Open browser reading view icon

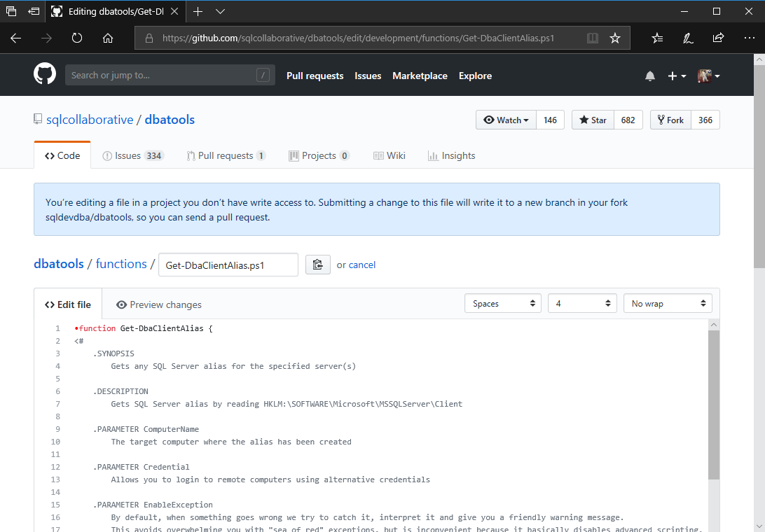pyautogui.click(x=593, y=38)
